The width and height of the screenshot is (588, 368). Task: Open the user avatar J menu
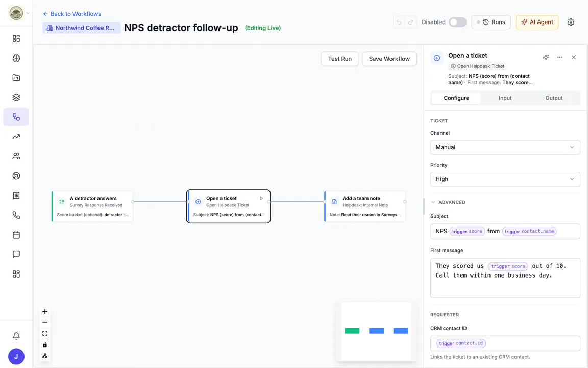click(16, 356)
